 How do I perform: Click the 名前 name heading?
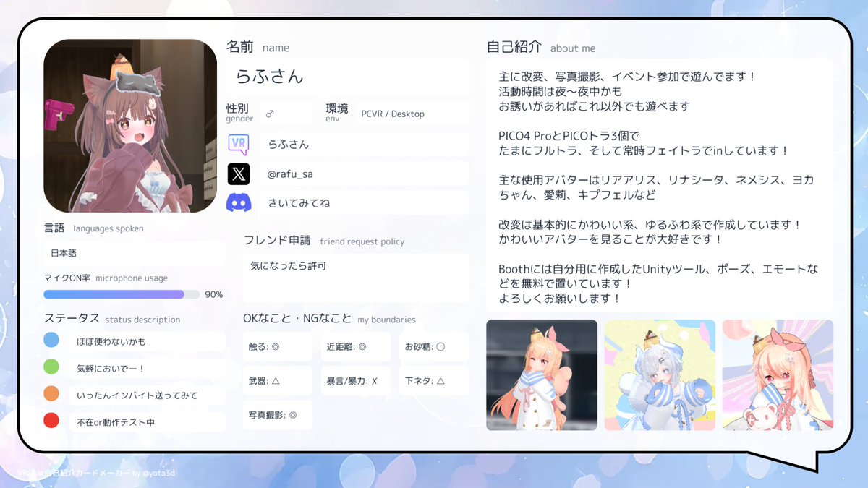(x=258, y=48)
